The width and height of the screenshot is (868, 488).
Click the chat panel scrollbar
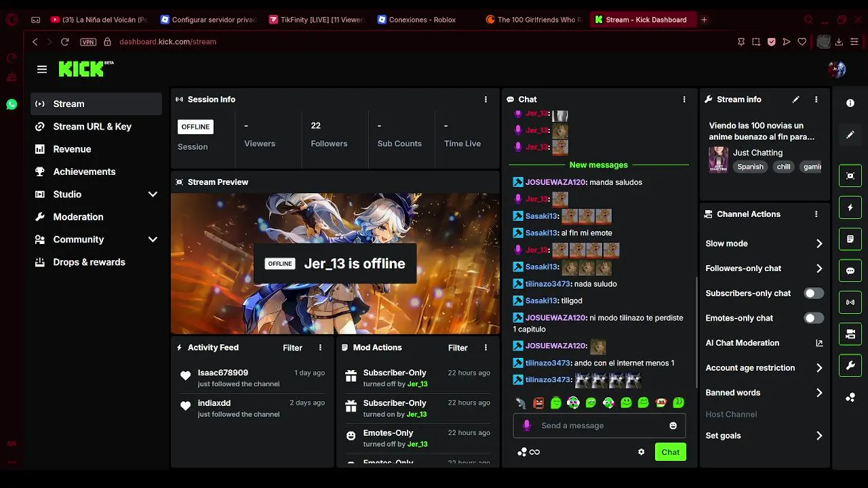pyautogui.click(x=696, y=332)
